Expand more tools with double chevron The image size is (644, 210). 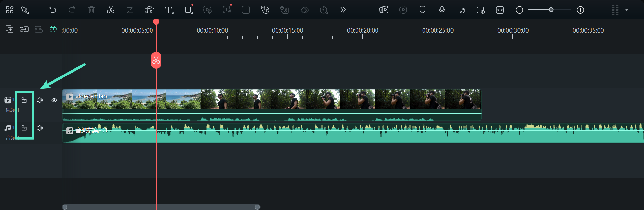(x=343, y=10)
